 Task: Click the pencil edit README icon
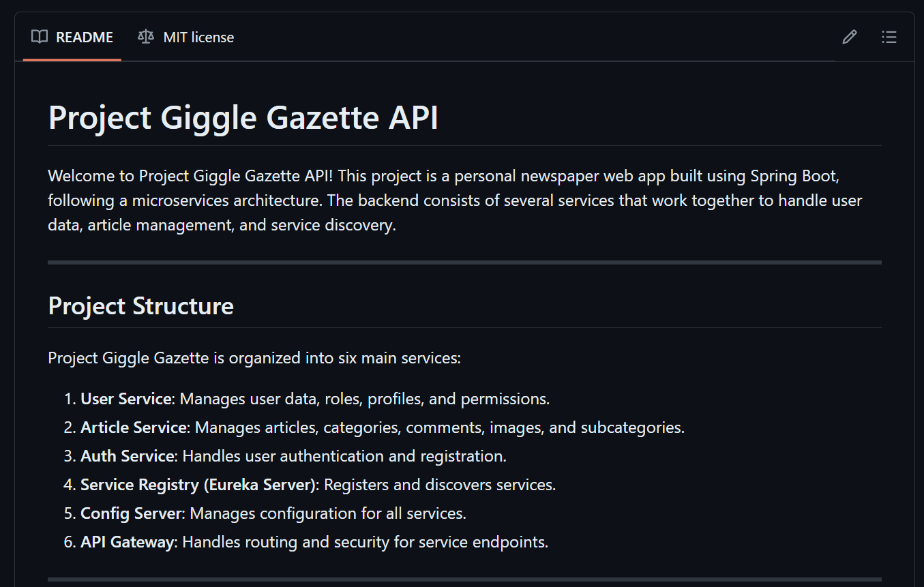point(849,37)
